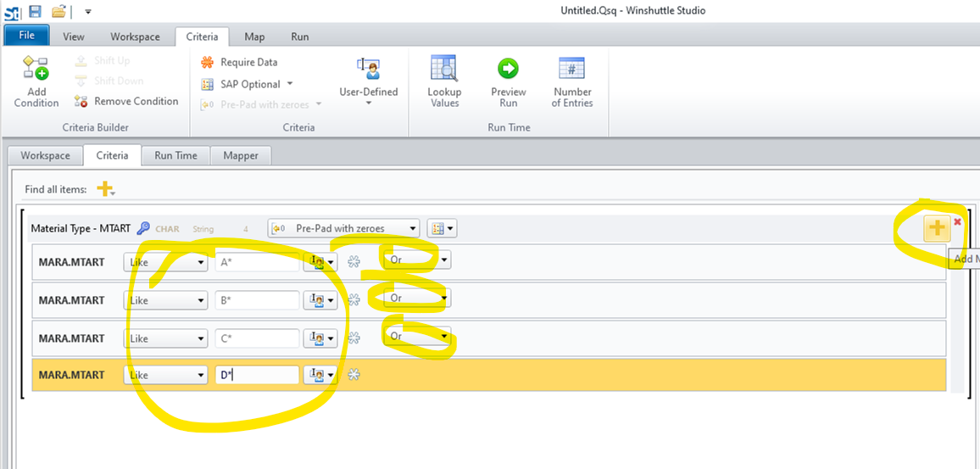Image resolution: width=980 pixels, height=469 pixels.
Task: Open Or connector dropdown in B* row
Action: point(417,299)
